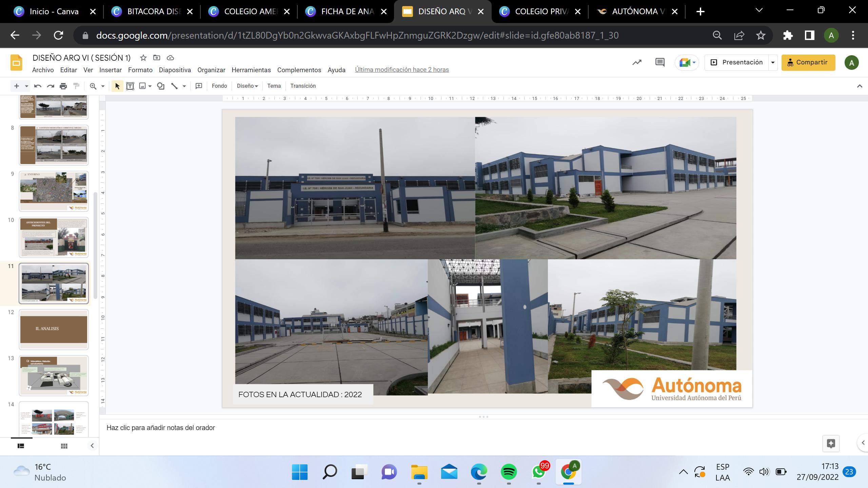
Task: Click the Add comment toolbar icon
Action: 199,86
